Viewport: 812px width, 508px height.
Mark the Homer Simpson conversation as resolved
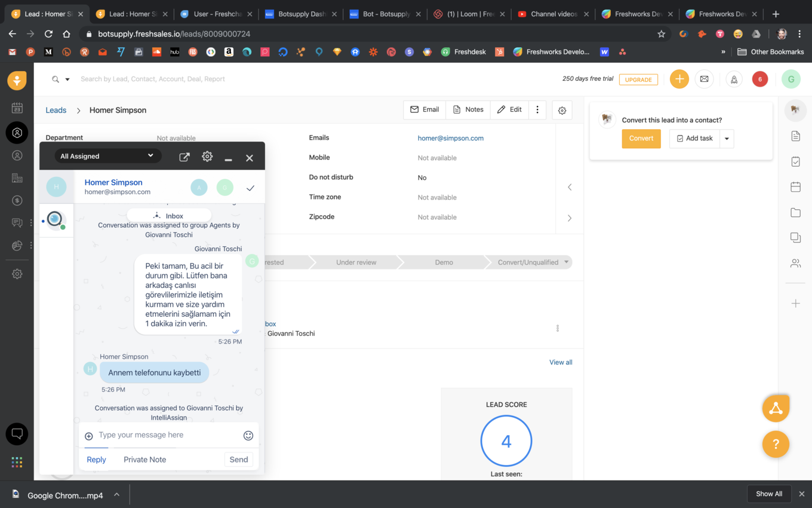250,187
